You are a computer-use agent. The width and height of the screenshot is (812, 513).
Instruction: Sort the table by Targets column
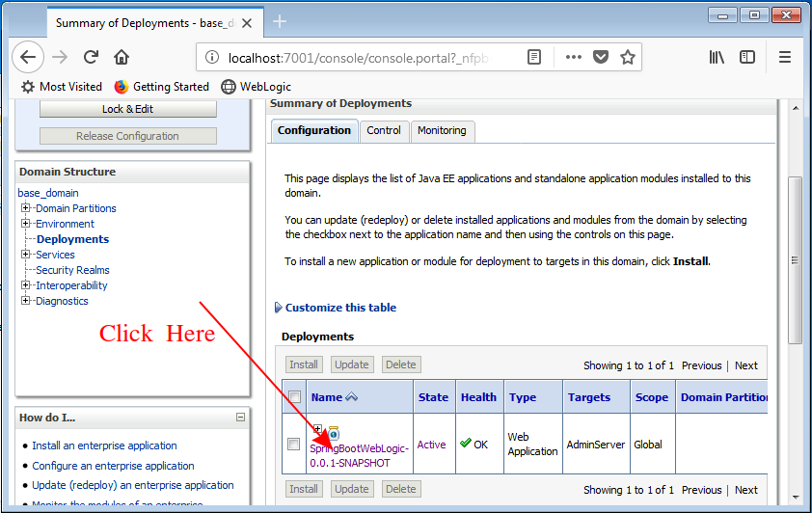pyautogui.click(x=589, y=397)
